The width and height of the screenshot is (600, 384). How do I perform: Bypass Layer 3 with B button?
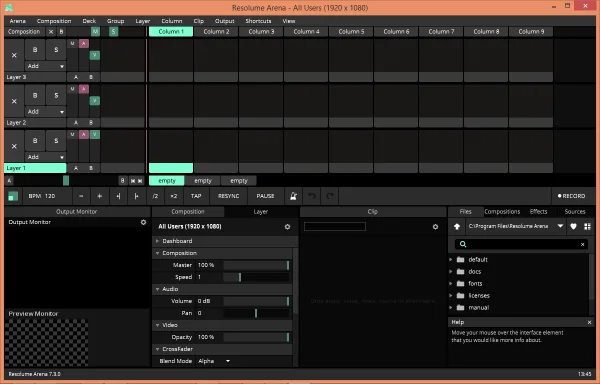click(x=35, y=49)
